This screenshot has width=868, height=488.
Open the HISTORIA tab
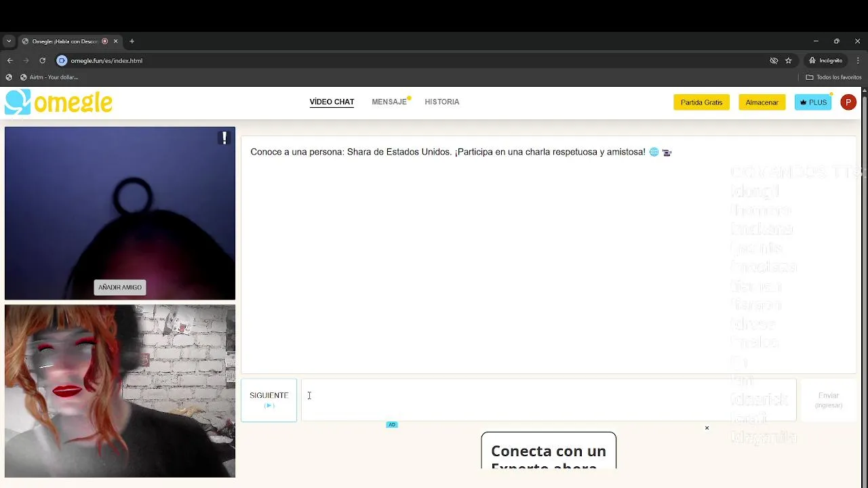pos(442,102)
